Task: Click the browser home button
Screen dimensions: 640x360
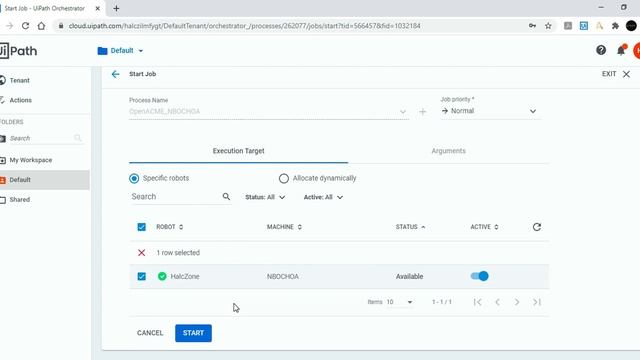Action: tap(41, 26)
